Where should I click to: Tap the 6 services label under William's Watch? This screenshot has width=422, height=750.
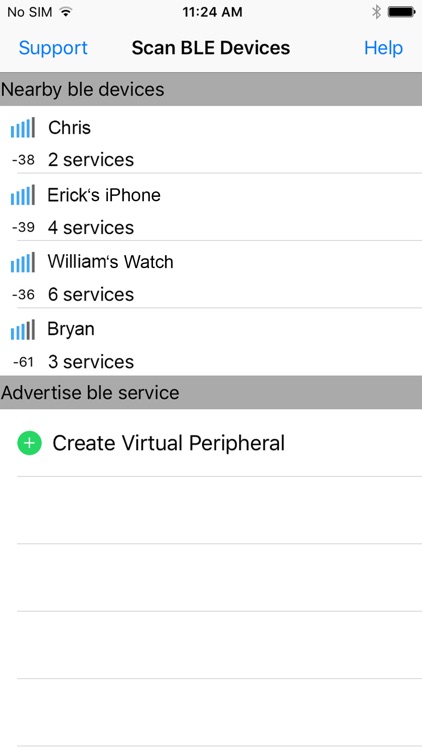click(91, 294)
